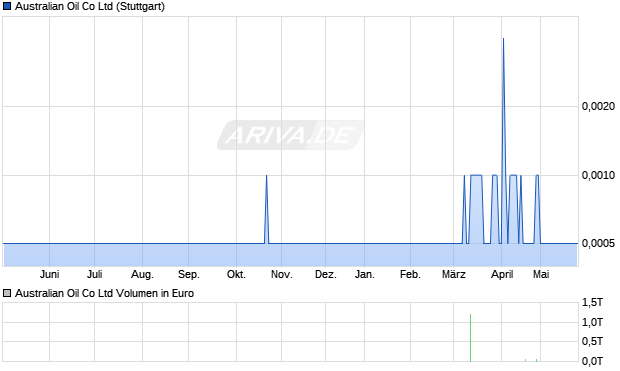This screenshot has height=371, width=620.
Task: Click the 1,0T volume axis value
Action: pyautogui.click(x=592, y=322)
